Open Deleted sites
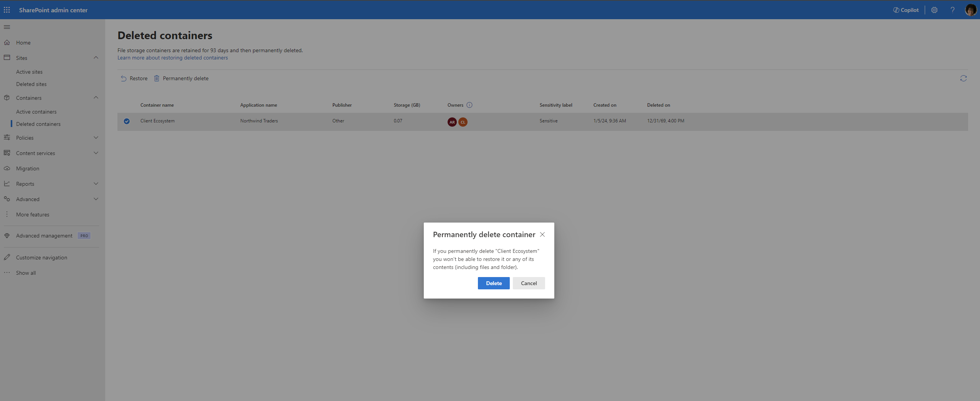 [x=31, y=84]
